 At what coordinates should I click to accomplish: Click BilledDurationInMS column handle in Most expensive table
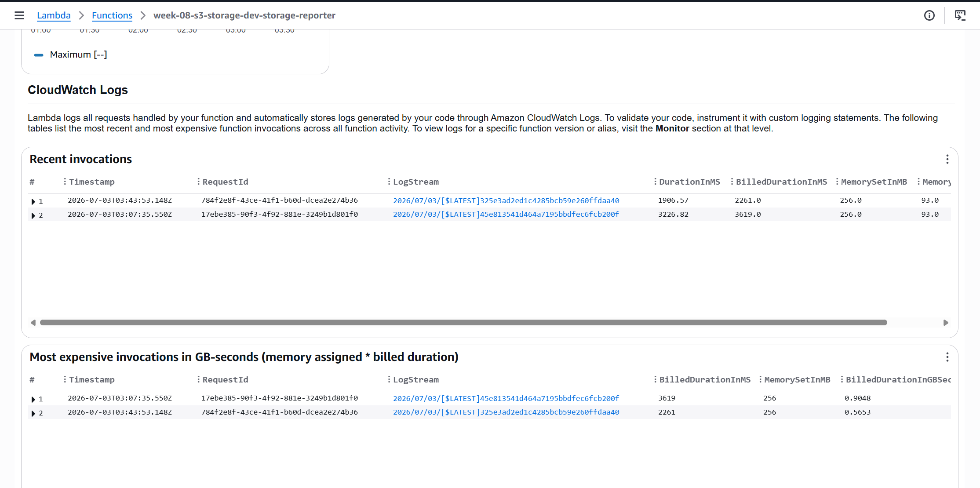click(655, 379)
